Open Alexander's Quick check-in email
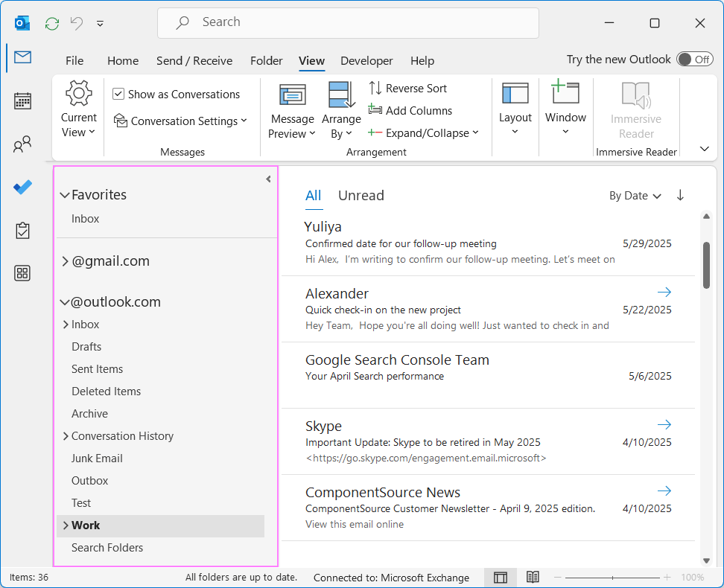This screenshot has width=724, height=588. 489,309
